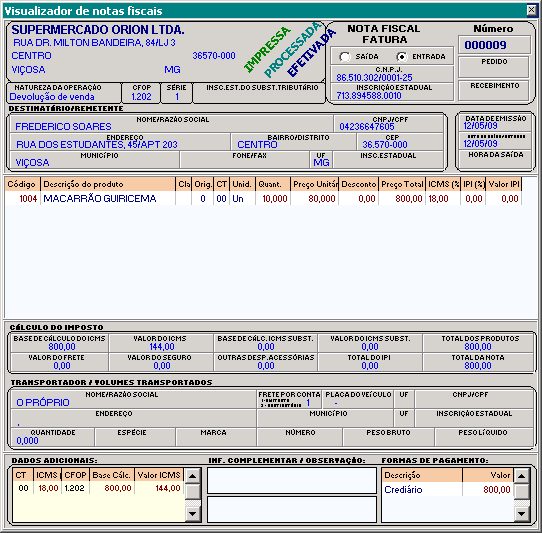
Task: Click the first Inf. Complementar text box
Action: (x=292, y=480)
